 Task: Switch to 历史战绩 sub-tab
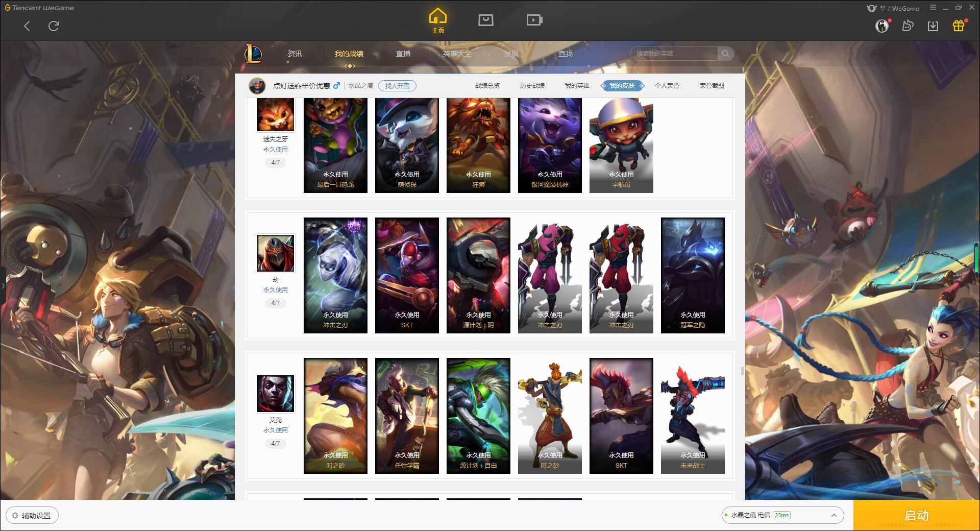click(x=532, y=86)
